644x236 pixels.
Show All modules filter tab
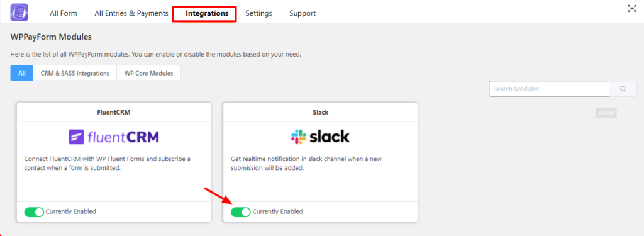click(22, 73)
